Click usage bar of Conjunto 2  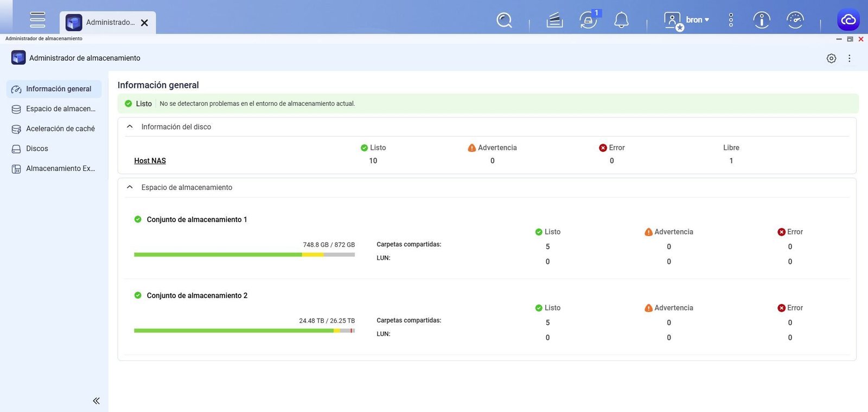(x=244, y=331)
